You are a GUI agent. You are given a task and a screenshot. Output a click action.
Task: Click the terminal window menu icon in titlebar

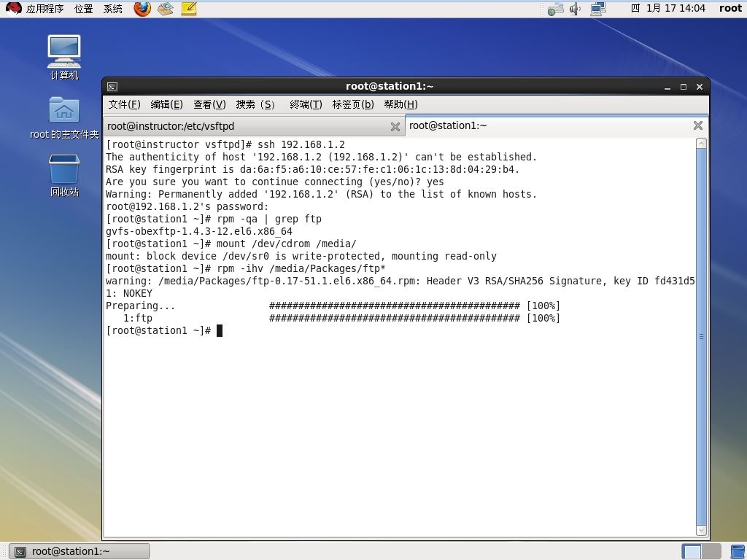coord(112,87)
